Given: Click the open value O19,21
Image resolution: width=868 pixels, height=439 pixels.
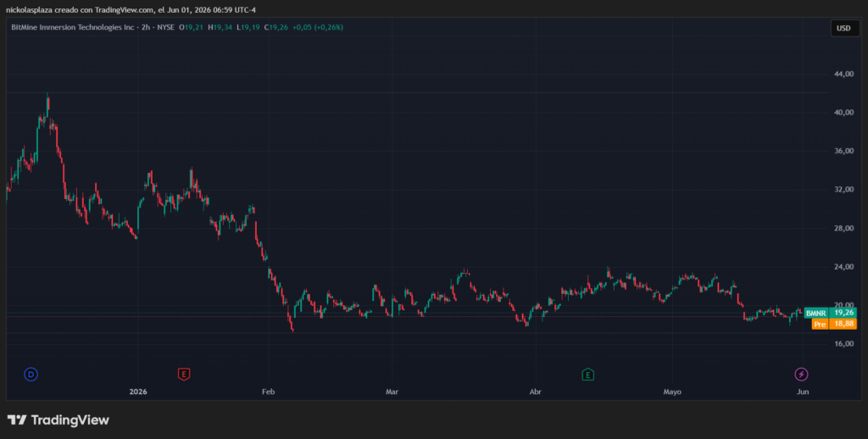Looking at the screenshot, I should 192,27.
